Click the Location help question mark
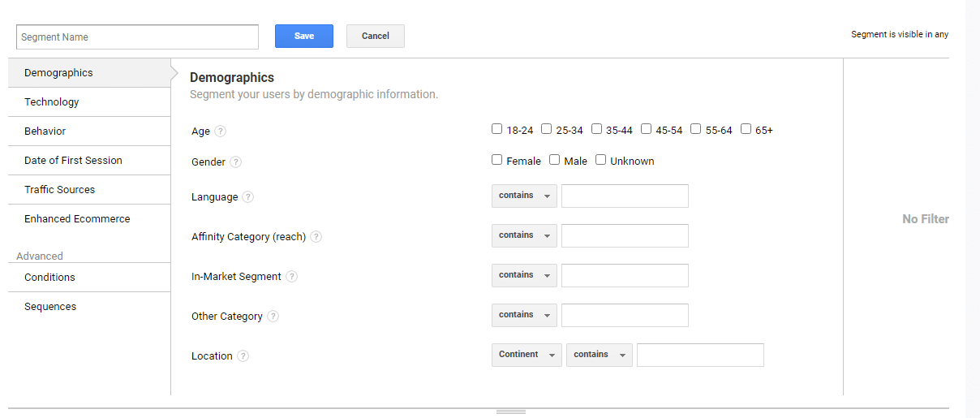This screenshot has width=980, height=418. [x=243, y=356]
